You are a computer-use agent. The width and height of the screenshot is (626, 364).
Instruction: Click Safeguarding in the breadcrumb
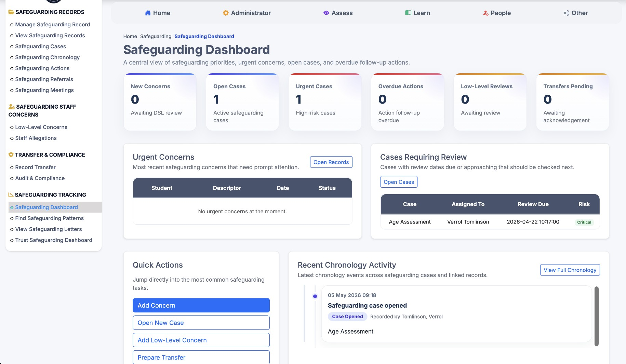156,36
